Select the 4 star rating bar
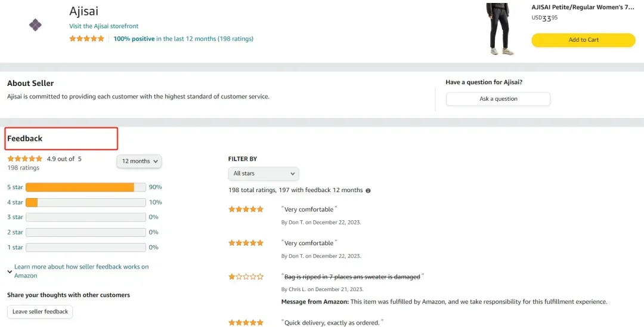The image size is (644, 327). click(x=86, y=202)
